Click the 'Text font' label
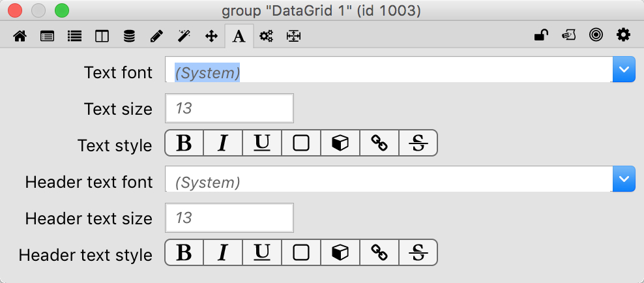The width and height of the screenshot is (644, 283). click(118, 72)
